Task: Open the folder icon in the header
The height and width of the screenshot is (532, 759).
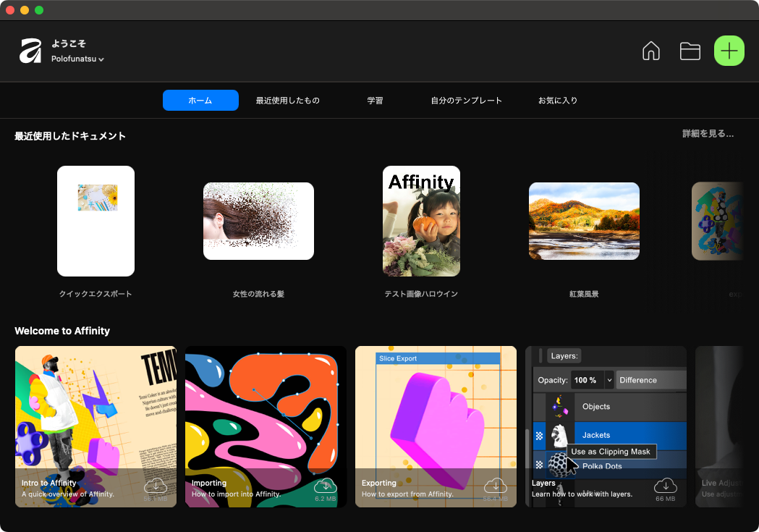Action: pos(690,51)
